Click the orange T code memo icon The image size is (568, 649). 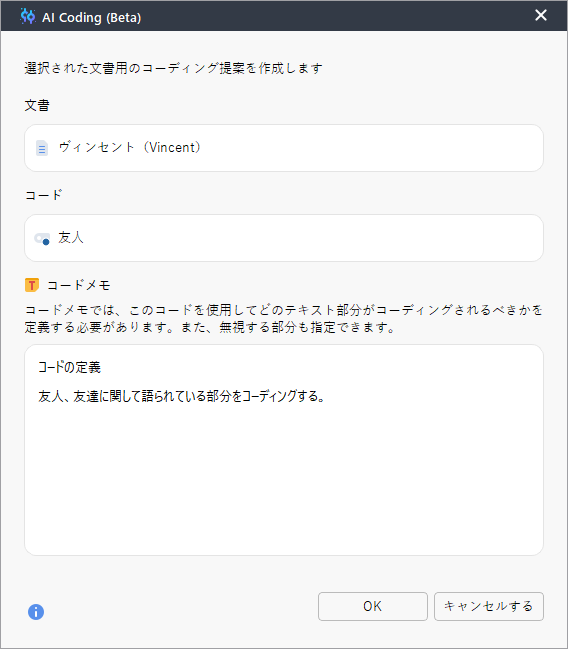click(x=32, y=285)
